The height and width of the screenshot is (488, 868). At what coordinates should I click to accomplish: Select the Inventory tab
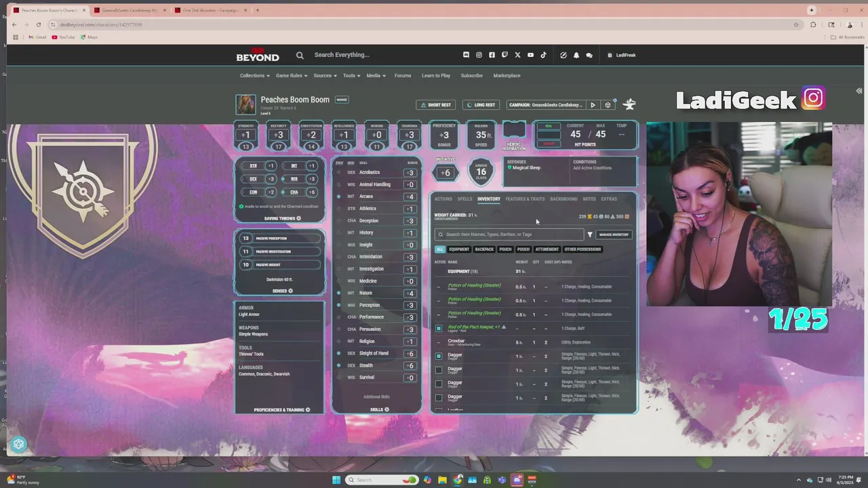point(489,199)
